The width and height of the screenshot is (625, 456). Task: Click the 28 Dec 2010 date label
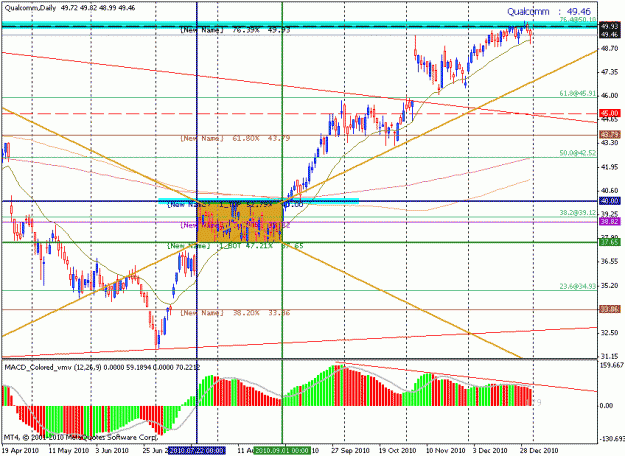point(539,450)
